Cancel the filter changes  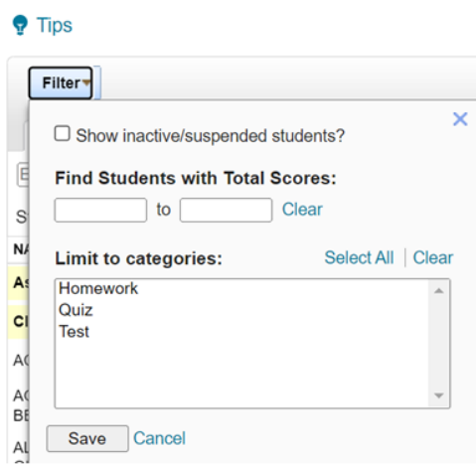(x=159, y=438)
